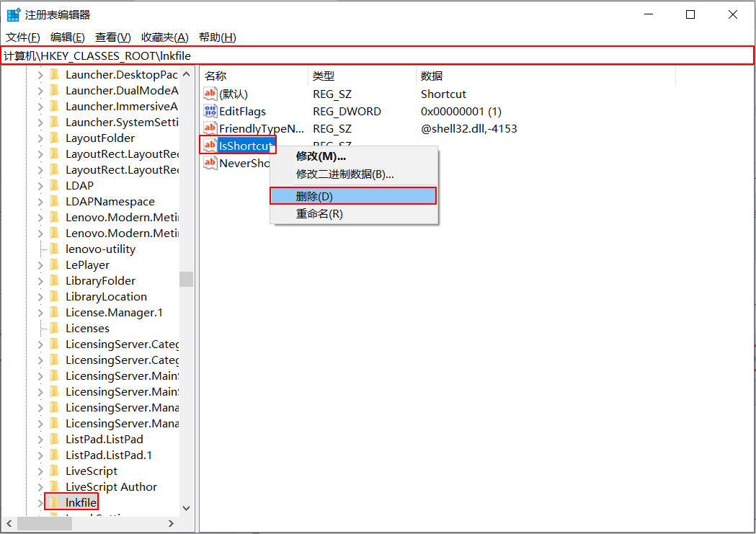Click the LePlayer folder icon

click(x=55, y=264)
